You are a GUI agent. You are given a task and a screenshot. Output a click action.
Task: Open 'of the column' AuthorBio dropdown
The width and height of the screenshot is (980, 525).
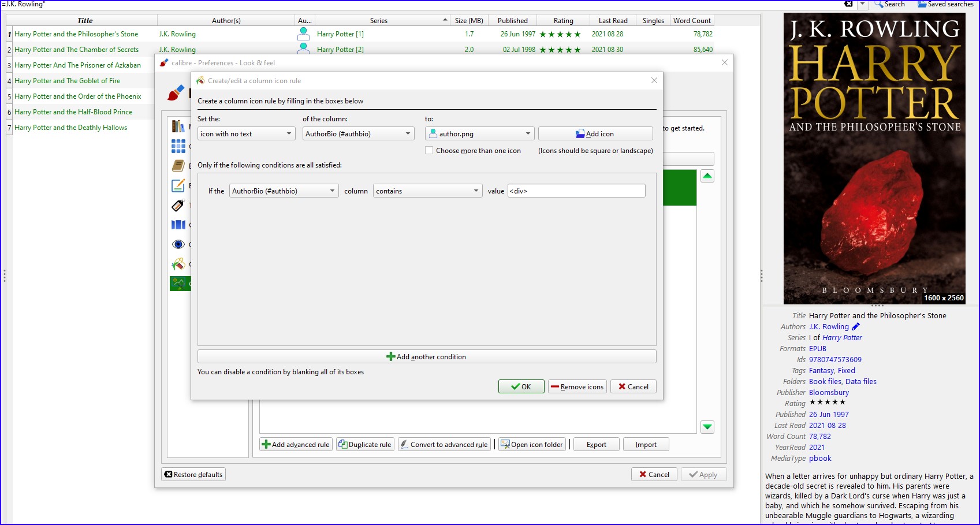[x=359, y=134]
